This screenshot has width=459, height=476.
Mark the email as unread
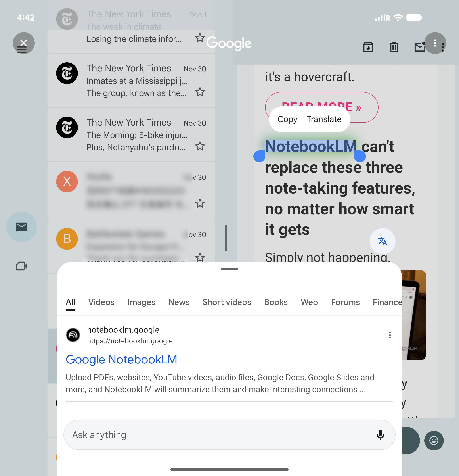point(420,47)
